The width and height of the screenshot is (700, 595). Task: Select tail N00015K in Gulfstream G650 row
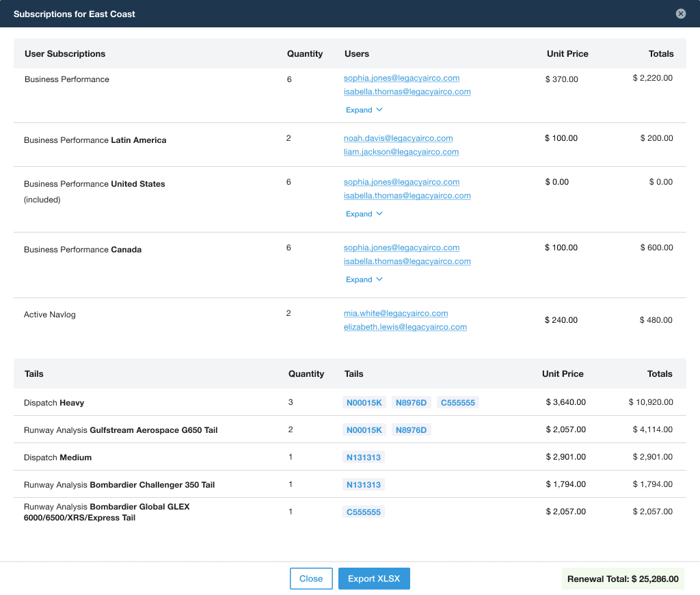click(x=364, y=429)
